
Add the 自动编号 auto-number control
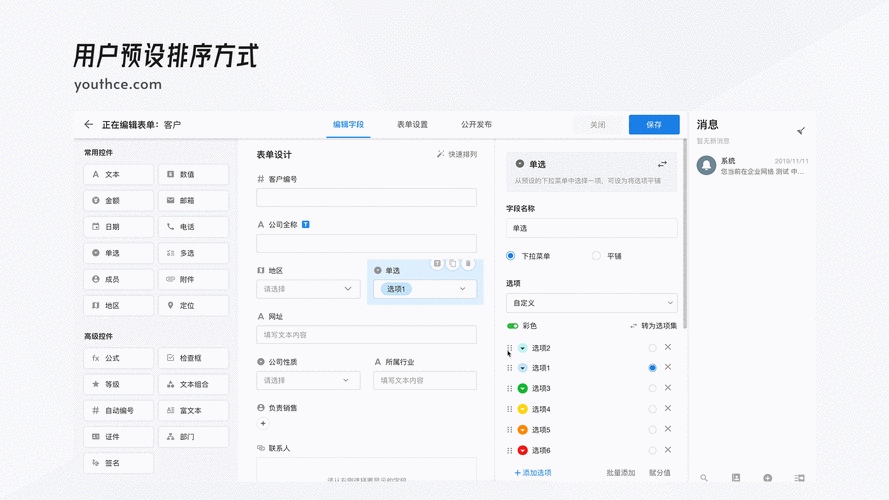coord(118,410)
